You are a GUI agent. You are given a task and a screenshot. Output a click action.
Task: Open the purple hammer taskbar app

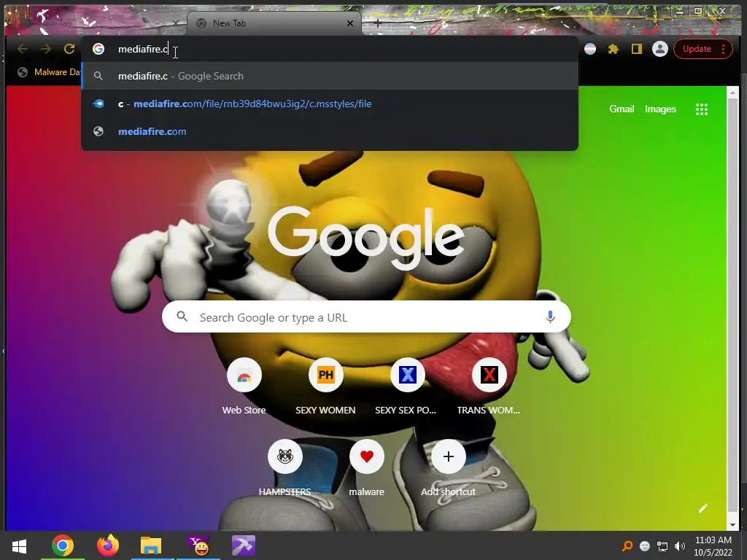point(244,545)
